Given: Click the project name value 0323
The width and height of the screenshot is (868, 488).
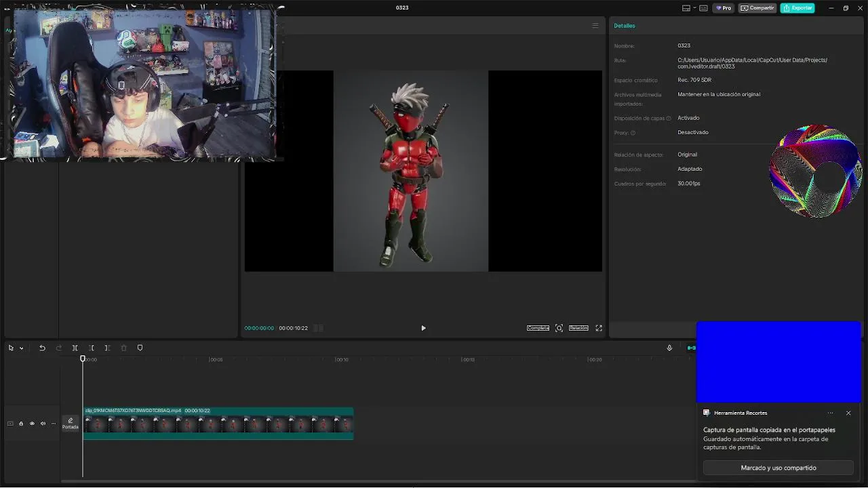Looking at the screenshot, I should click(x=684, y=45).
